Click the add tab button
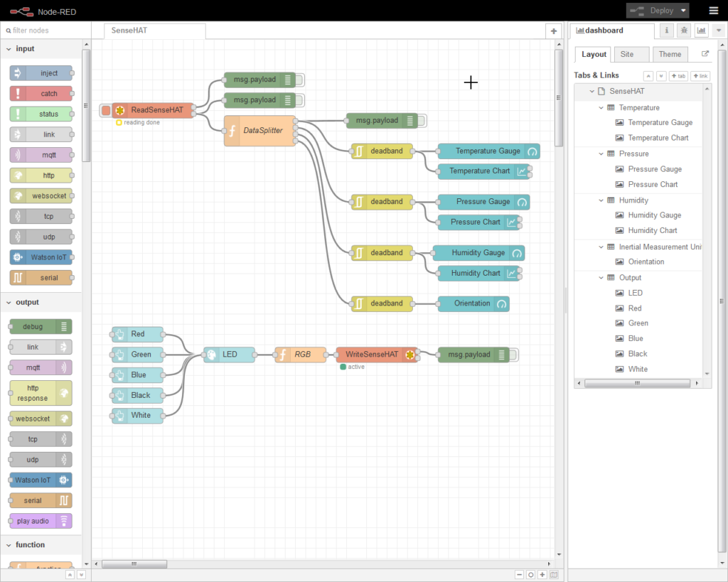This screenshot has width=728, height=582. click(678, 76)
